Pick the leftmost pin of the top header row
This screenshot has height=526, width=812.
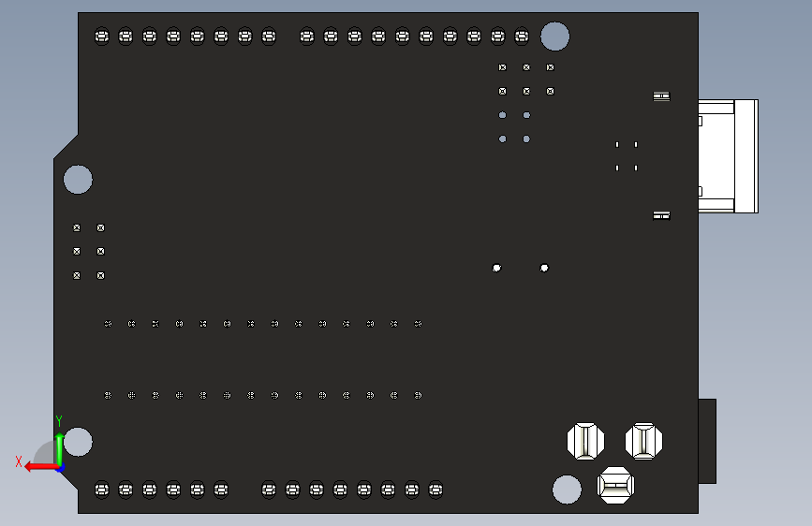tap(102, 37)
